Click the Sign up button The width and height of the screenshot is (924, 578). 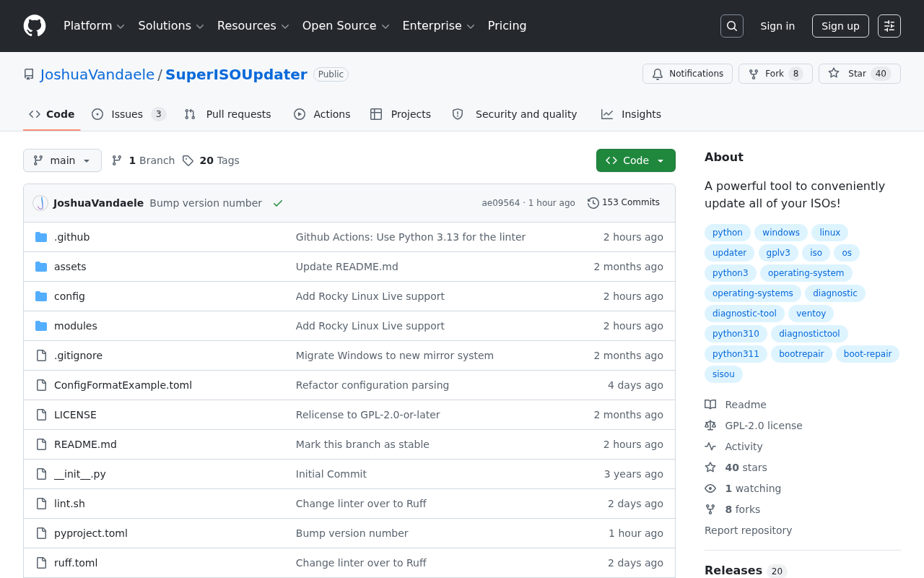(x=840, y=26)
